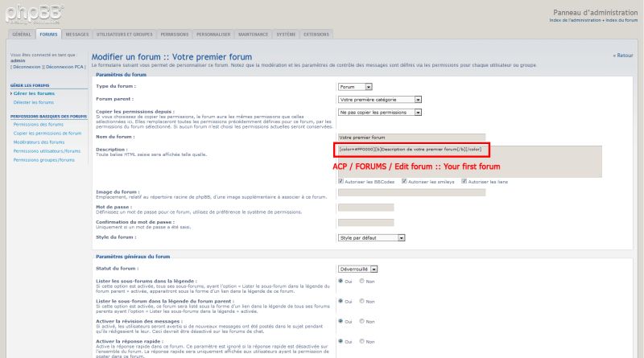Open Permissions des forums link
This screenshot has height=358, width=644.
[38, 125]
